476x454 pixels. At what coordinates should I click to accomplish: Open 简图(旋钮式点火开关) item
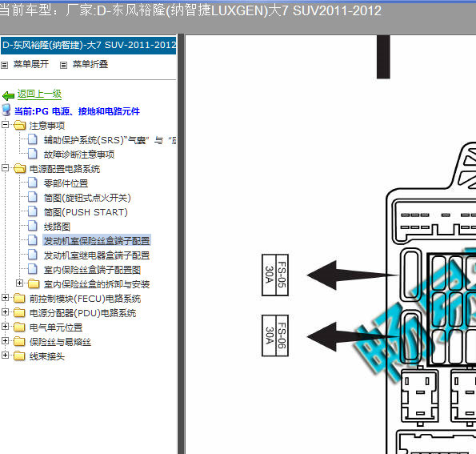point(87,198)
